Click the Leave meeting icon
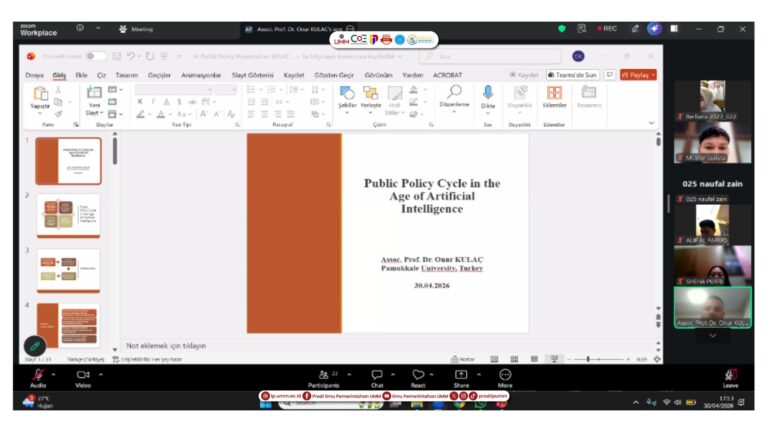This screenshot has width=768, height=432. coord(730,375)
